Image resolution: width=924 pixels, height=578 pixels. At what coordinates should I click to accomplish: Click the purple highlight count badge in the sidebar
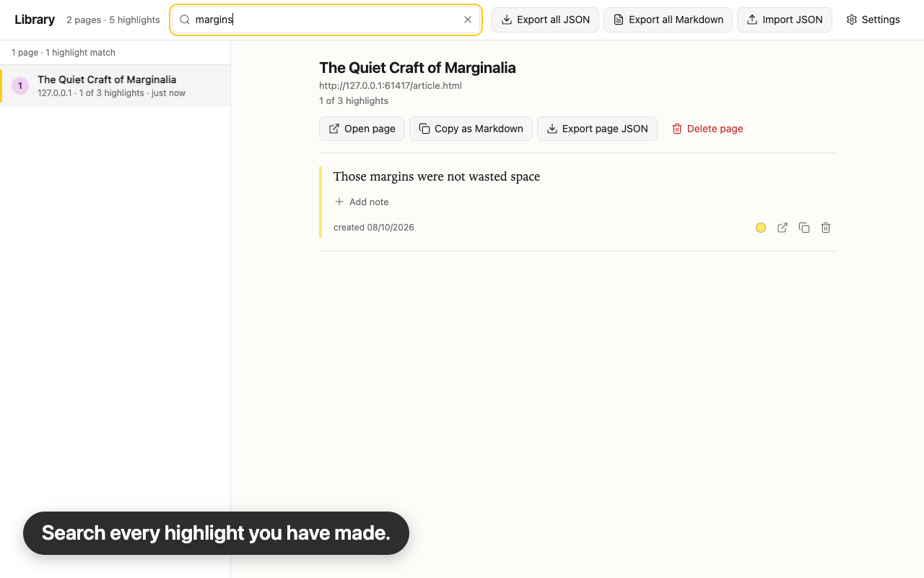(20, 86)
